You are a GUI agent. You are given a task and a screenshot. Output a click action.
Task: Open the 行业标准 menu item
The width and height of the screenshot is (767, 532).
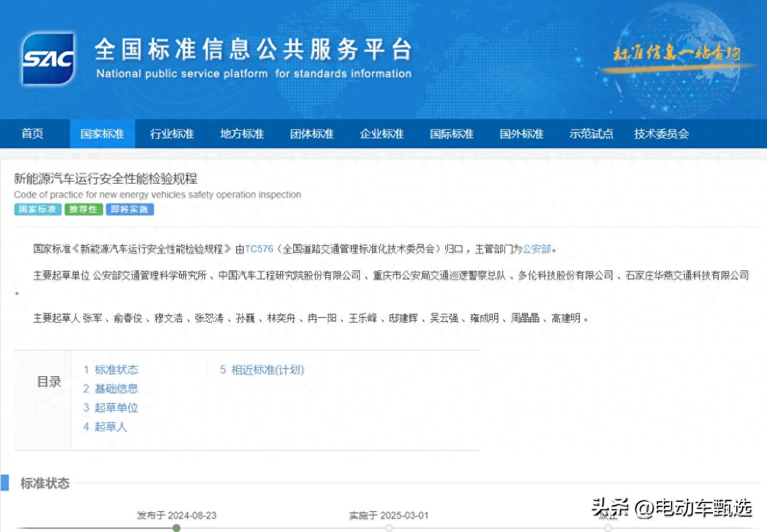pos(172,134)
